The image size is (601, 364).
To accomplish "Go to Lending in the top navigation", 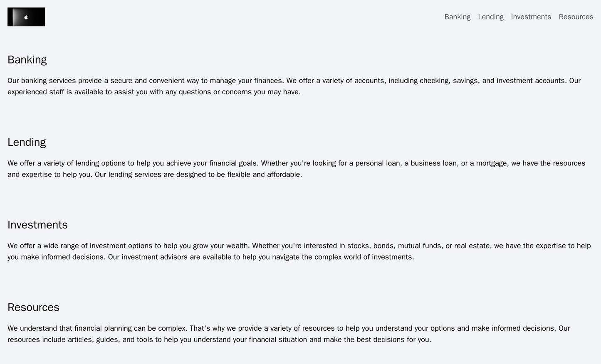I will [490, 17].
